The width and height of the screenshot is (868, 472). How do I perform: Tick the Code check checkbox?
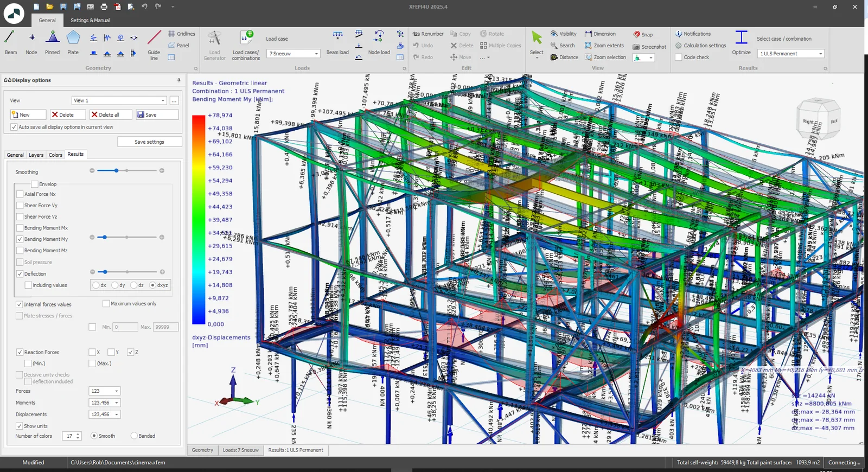pos(679,57)
